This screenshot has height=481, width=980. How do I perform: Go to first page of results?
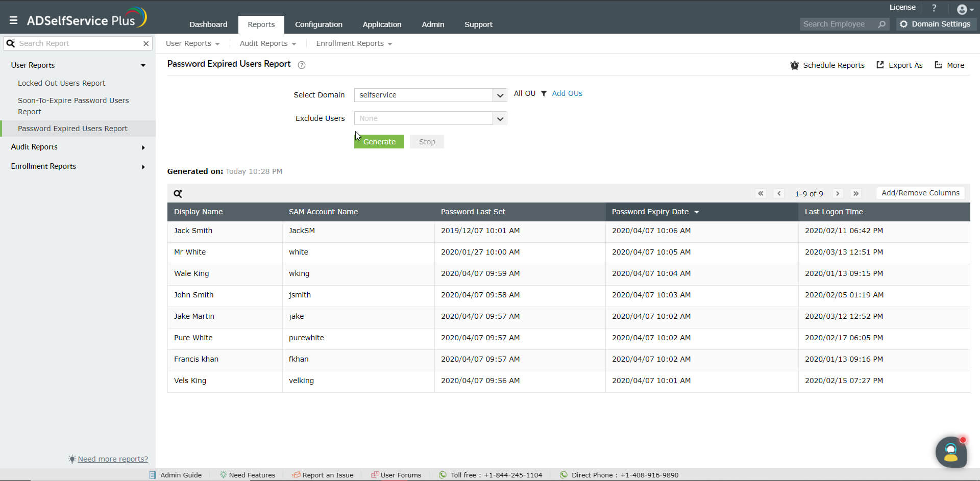[x=761, y=193]
